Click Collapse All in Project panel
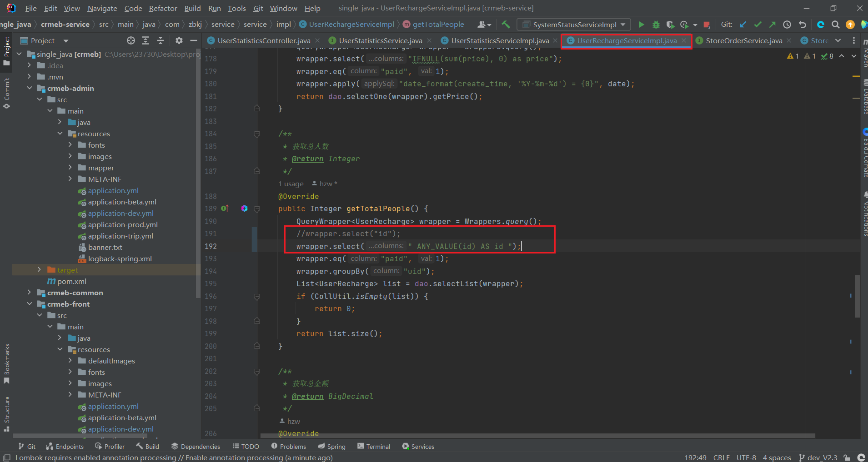The width and height of the screenshot is (868, 462). (161, 40)
